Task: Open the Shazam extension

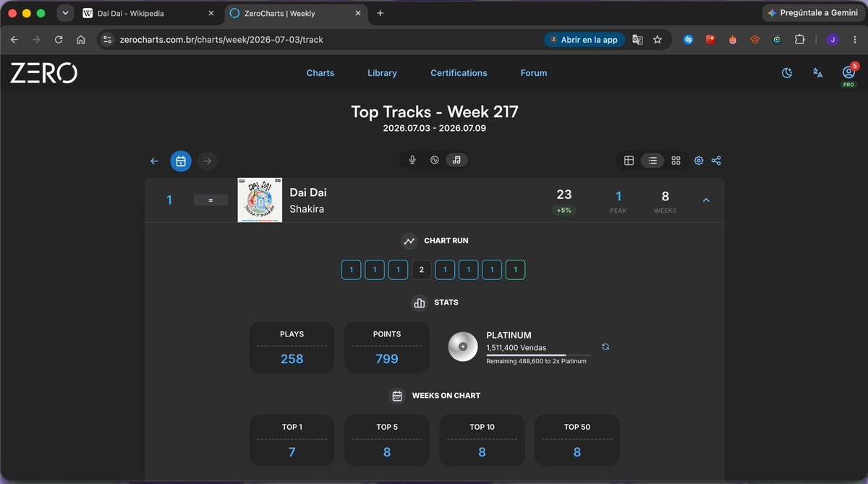Action: click(689, 40)
